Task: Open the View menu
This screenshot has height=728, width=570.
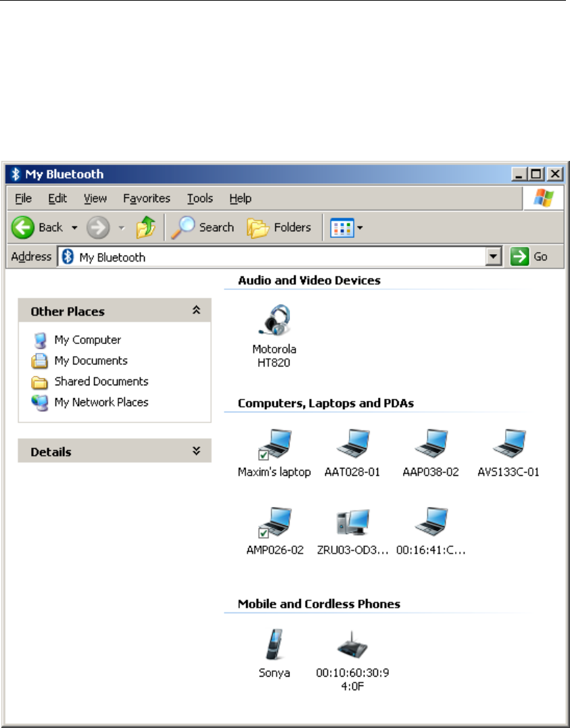Action: [95, 198]
